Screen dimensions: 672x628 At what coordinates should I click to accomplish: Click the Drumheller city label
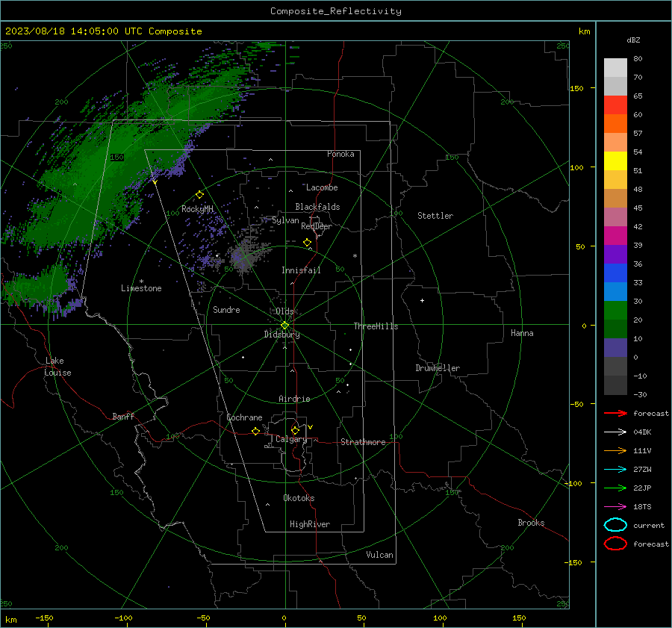point(438,368)
